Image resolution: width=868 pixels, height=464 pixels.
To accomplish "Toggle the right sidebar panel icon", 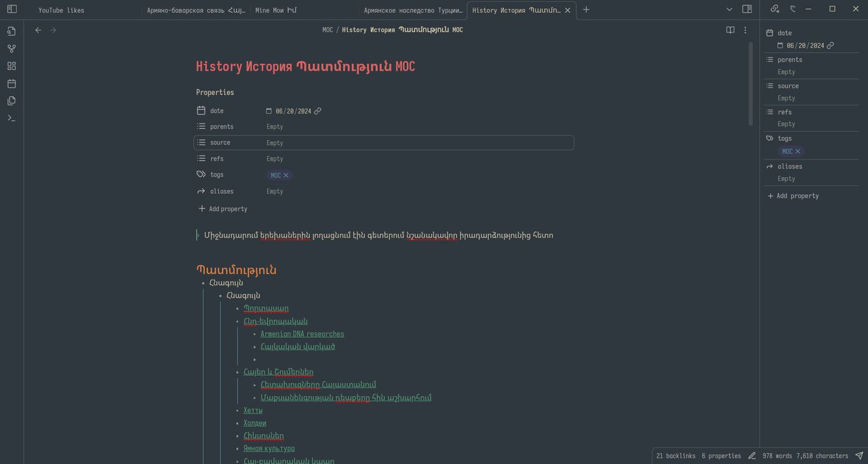I will click(747, 9).
